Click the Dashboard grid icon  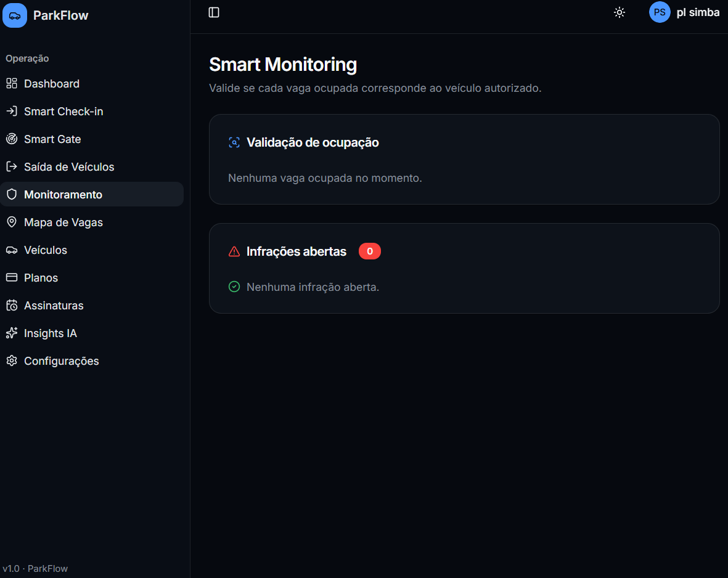(12, 84)
